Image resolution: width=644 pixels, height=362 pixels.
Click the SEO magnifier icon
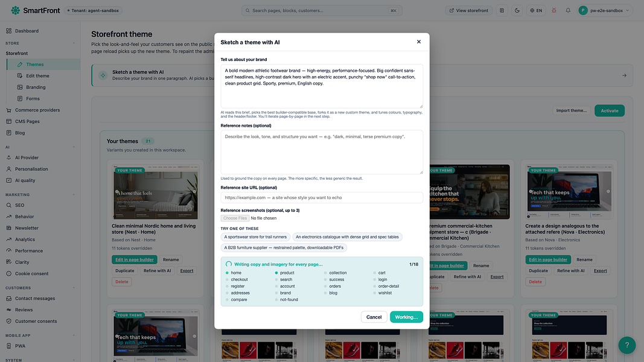click(8, 205)
